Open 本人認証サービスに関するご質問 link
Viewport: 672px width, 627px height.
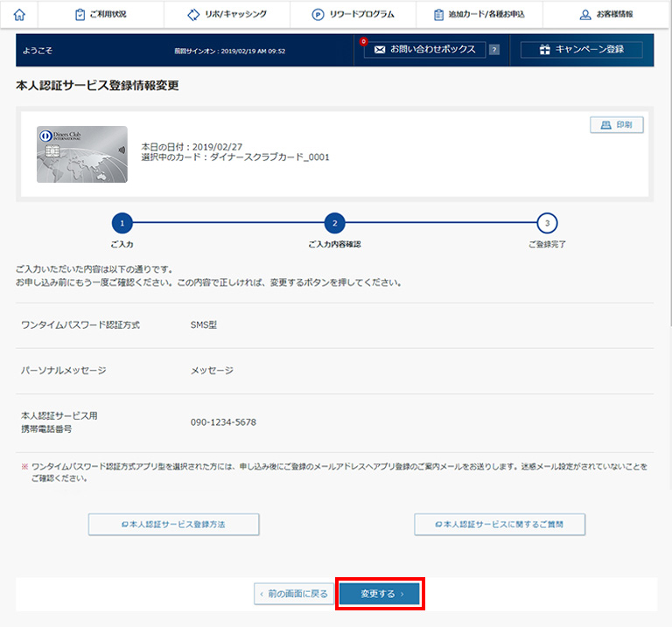[x=500, y=524]
